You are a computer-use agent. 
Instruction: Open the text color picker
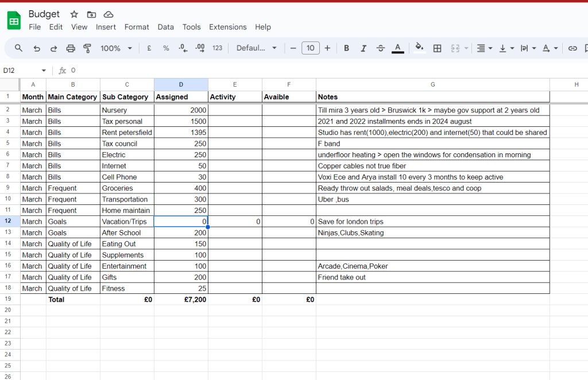coord(398,48)
